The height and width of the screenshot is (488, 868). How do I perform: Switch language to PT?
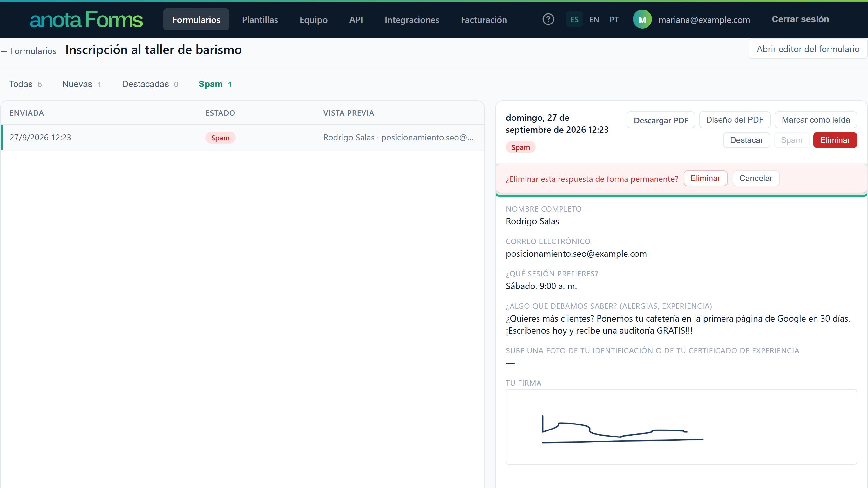pyautogui.click(x=614, y=20)
